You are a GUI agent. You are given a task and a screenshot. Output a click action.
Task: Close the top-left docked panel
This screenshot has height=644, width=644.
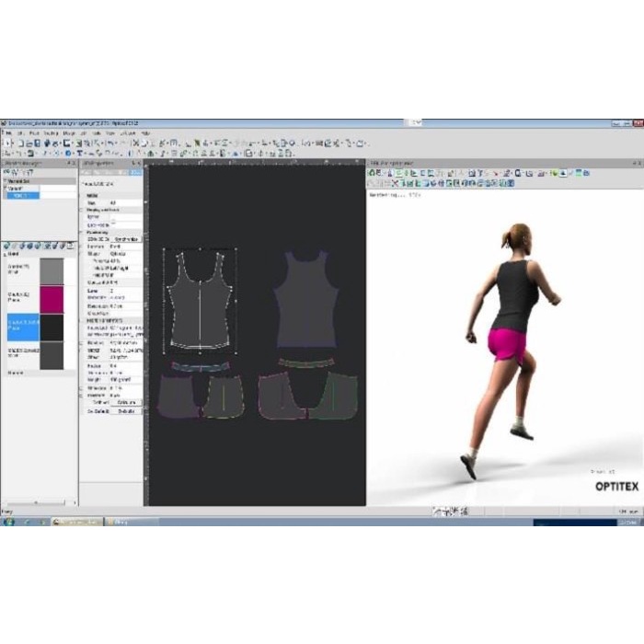pos(74,163)
